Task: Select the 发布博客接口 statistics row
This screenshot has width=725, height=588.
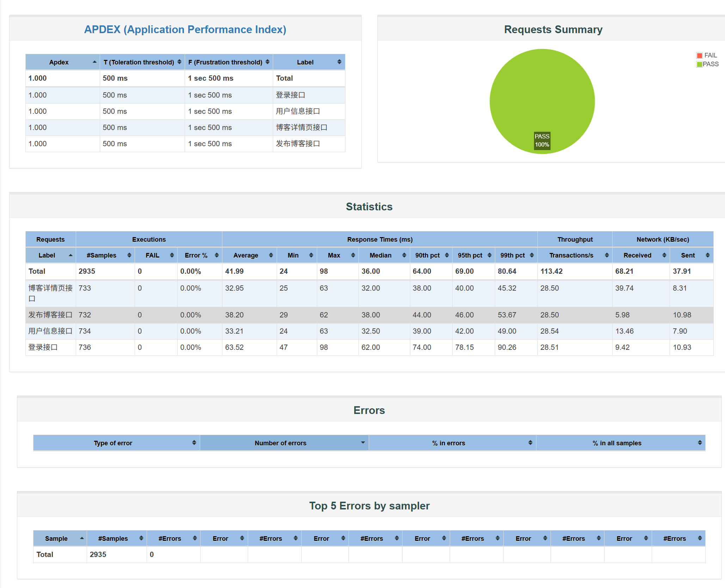Action: [x=50, y=315]
